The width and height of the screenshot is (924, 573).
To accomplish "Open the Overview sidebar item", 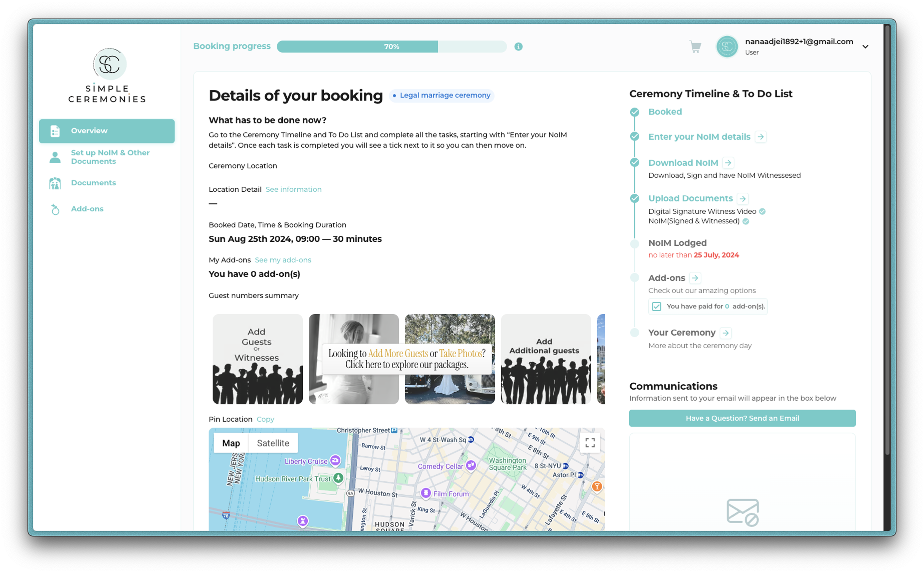I will pos(107,131).
